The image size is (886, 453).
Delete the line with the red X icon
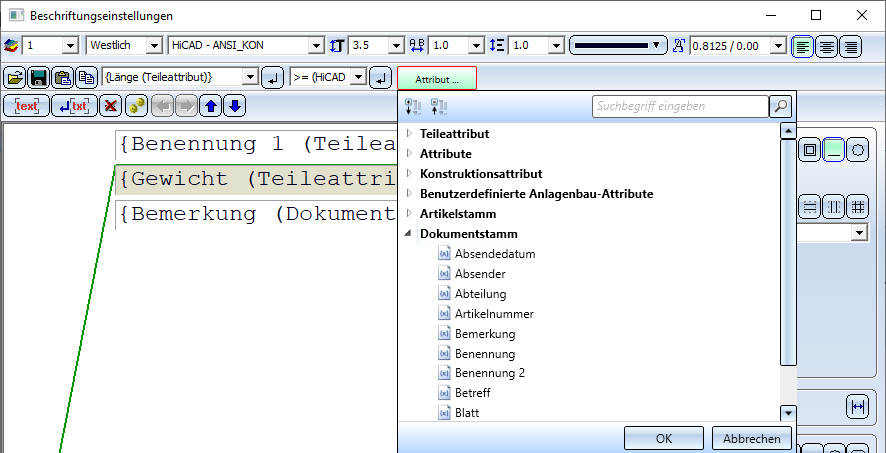coord(111,106)
